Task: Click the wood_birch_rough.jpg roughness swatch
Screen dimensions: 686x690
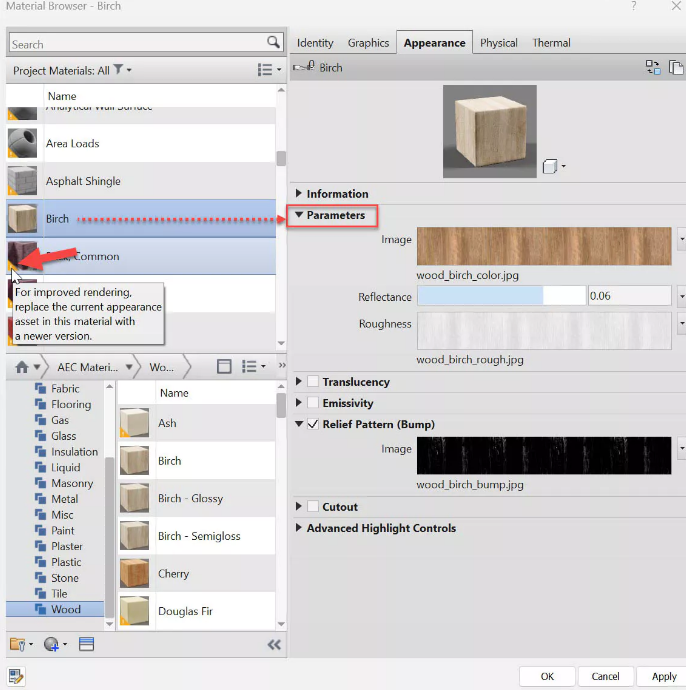Action: pyautogui.click(x=544, y=330)
